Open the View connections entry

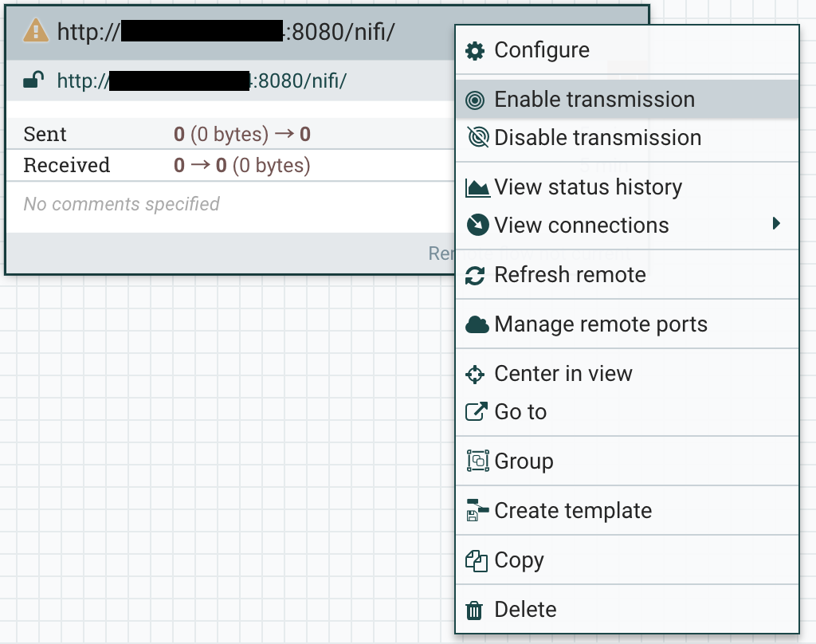point(627,226)
